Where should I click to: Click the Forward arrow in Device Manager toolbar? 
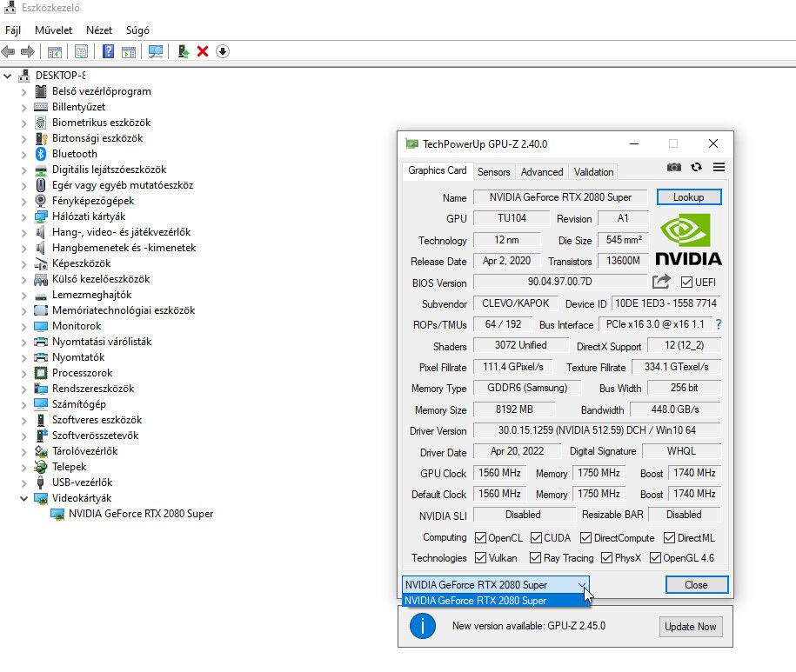[x=28, y=51]
